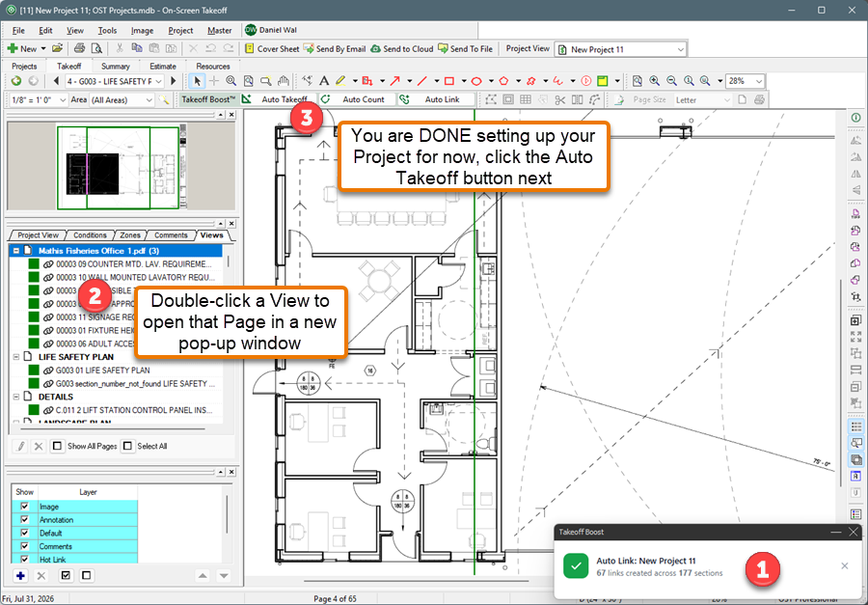
Task: Select the red Freehand scribble tool
Action: [x=557, y=81]
